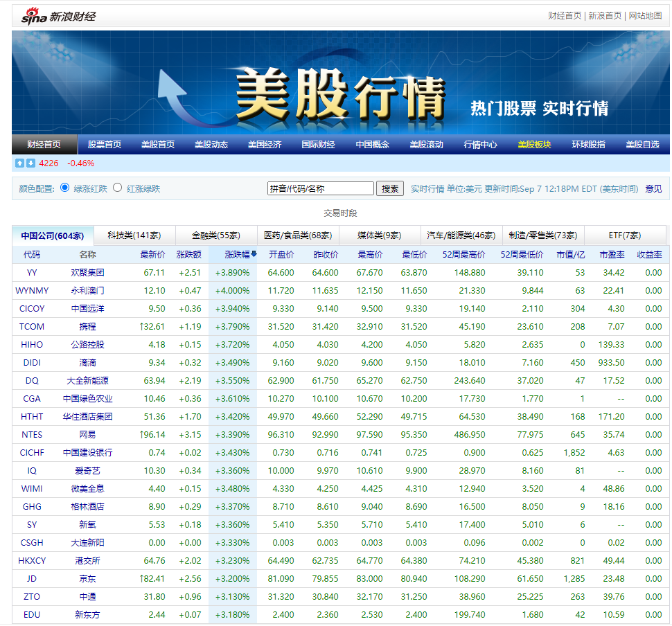Click the 搜索 button
The image size is (672, 626).
(x=390, y=188)
